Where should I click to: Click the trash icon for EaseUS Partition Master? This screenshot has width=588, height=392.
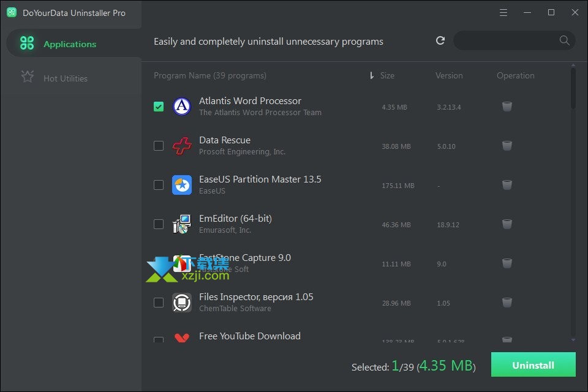pyautogui.click(x=507, y=185)
